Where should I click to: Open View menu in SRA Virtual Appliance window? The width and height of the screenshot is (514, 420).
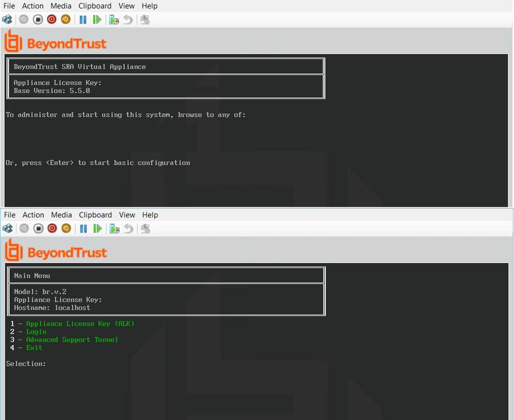(126, 6)
